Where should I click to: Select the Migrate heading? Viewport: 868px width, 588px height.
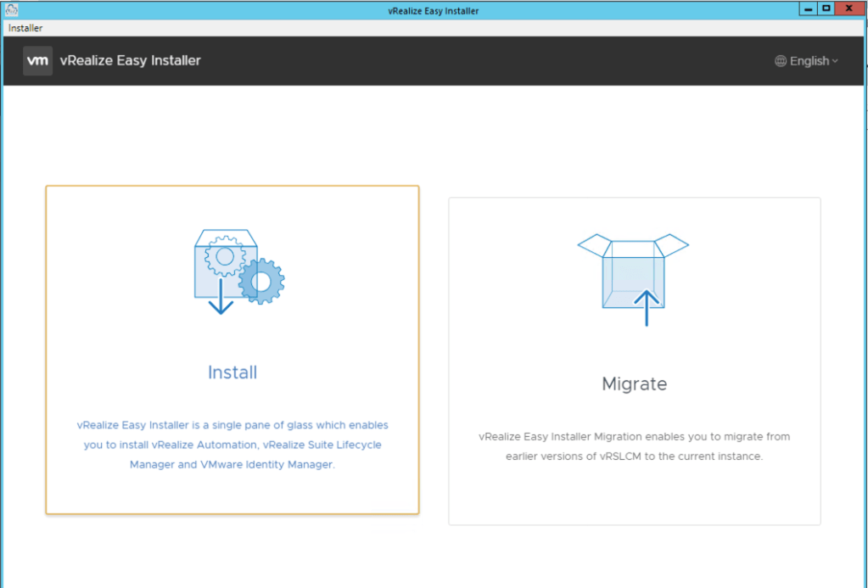[634, 384]
